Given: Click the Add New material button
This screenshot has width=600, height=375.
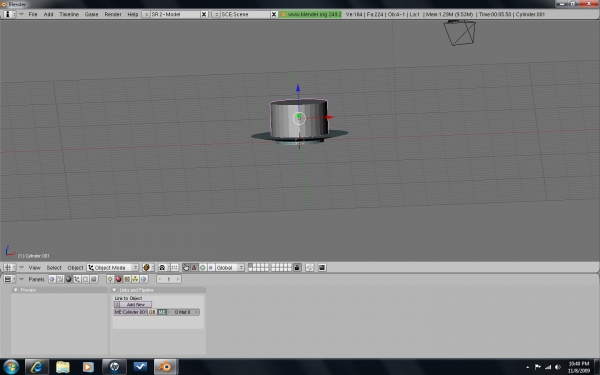Looking at the screenshot, I should (x=133, y=305).
